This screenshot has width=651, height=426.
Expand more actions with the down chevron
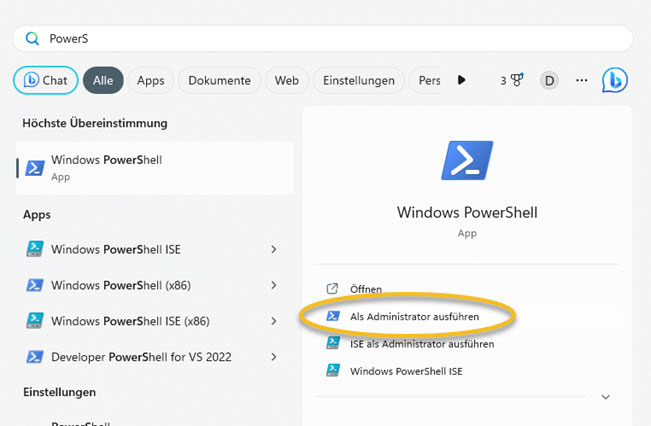pyautogui.click(x=606, y=397)
